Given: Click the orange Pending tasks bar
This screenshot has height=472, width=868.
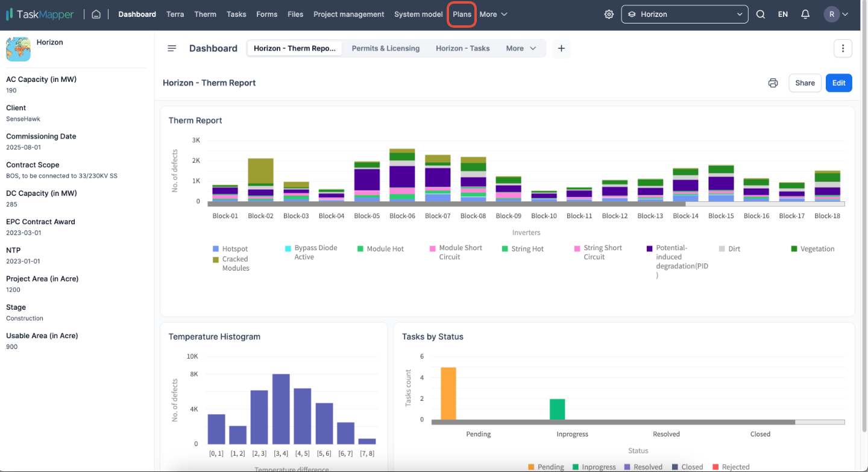Looking at the screenshot, I should point(448,393).
